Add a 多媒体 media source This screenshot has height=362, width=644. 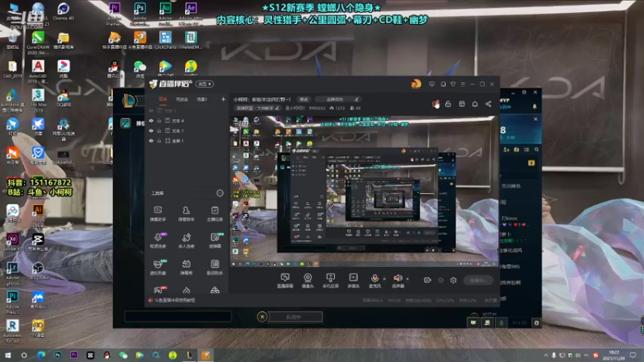click(353, 281)
